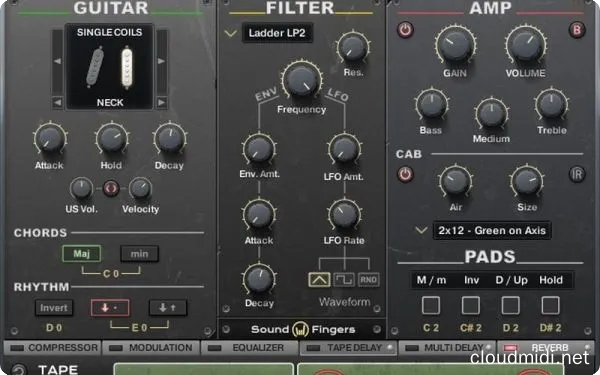Choose the down-up stroke rhythm button
600x375 pixels.
click(168, 308)
